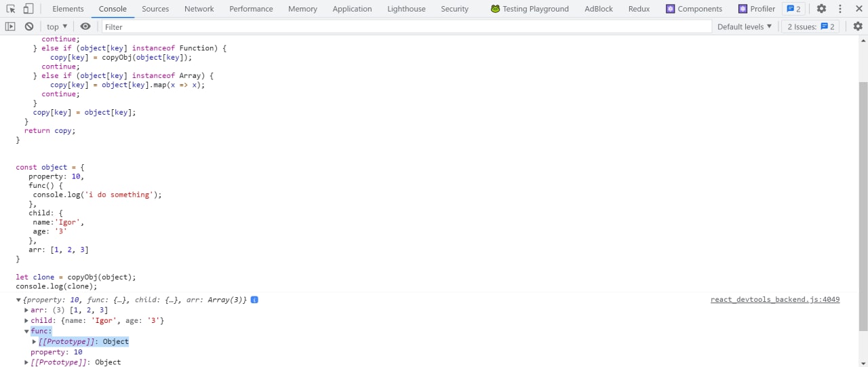The width and height of the screenshot is (868, 367).
Task: Click the 'let clone = copyObj(object);' line
Action: 76,277
